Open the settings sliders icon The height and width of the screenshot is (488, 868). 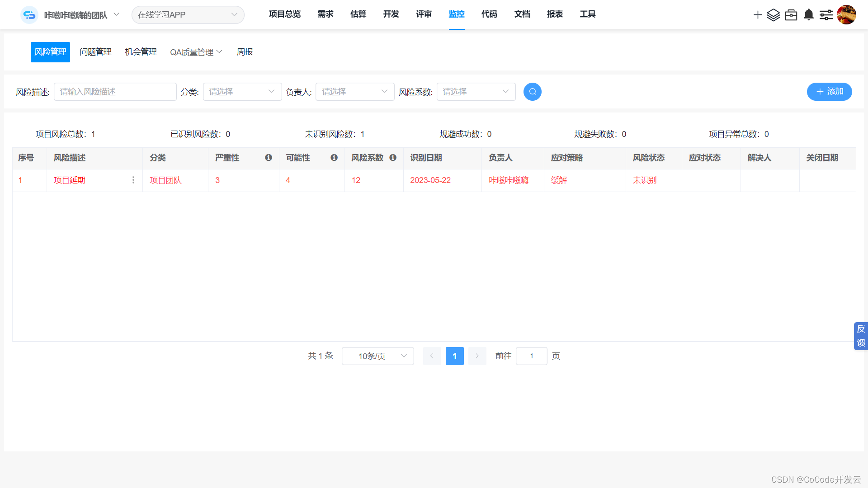[826, 15]
